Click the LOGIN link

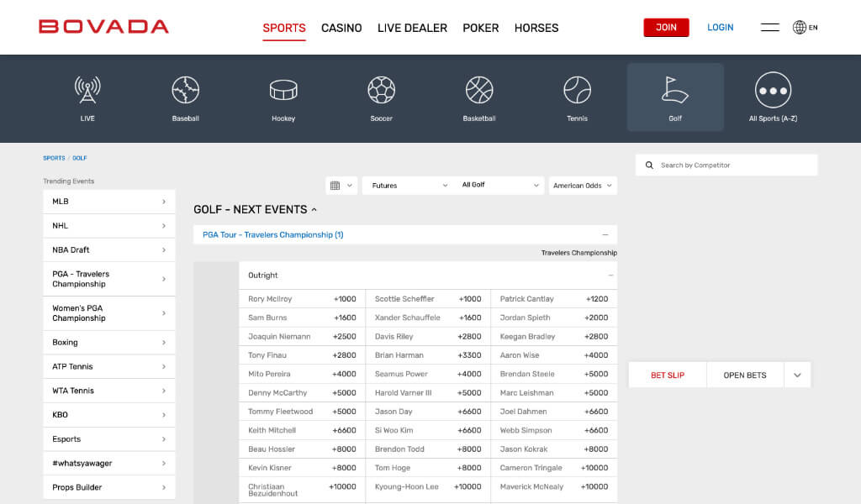click(720, 28)
